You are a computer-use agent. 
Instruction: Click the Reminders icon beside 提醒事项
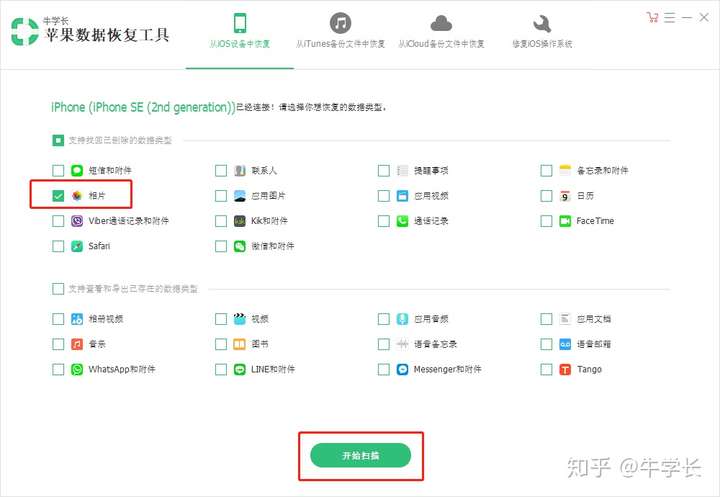pyautogui.click(x=402, y=170)
